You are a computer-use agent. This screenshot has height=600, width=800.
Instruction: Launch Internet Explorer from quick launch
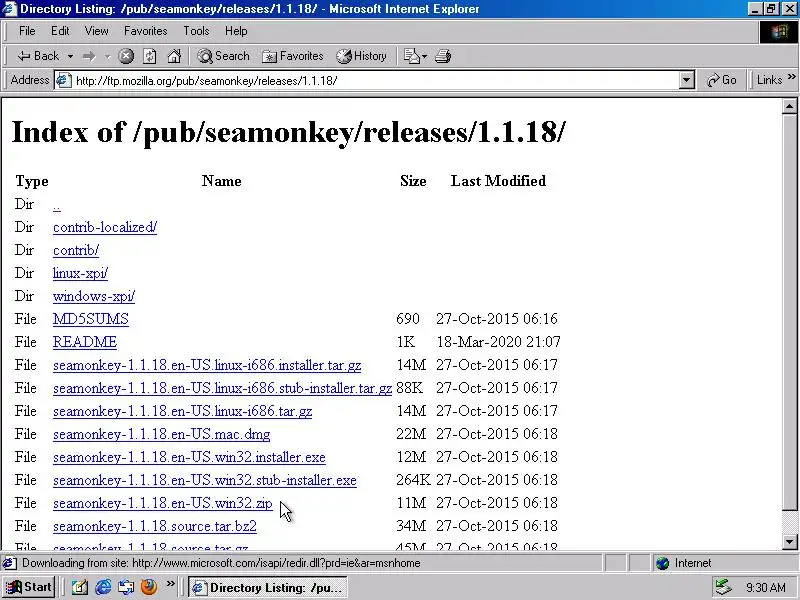point(103,587)
